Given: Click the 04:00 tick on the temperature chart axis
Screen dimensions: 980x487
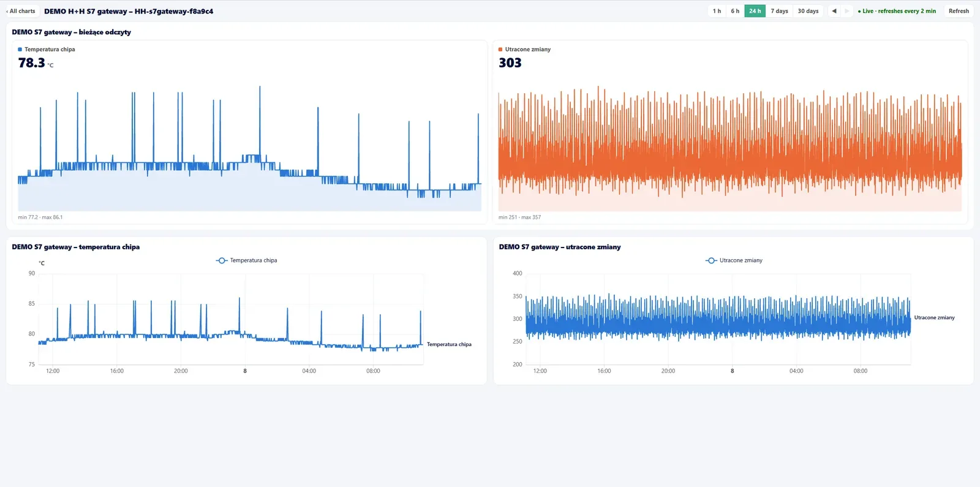Looking at the screenshot, I should tap(309, 371).
